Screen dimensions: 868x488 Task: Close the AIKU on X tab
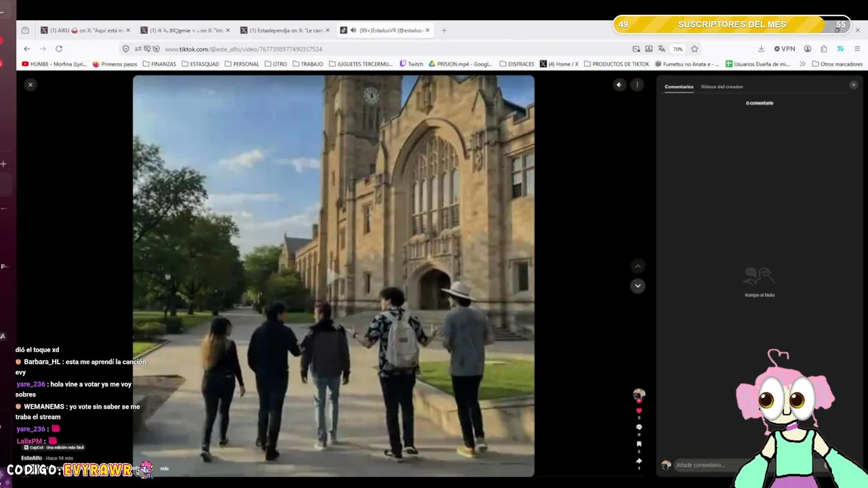pos(128,30)
